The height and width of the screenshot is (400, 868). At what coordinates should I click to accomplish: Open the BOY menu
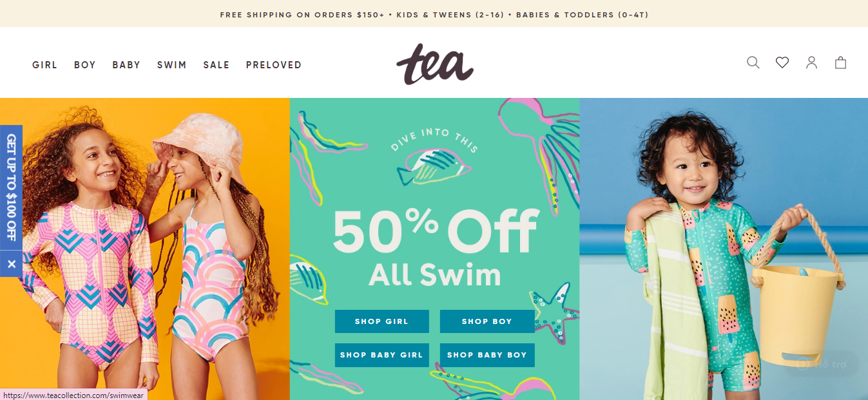click(x=85, y=65)
